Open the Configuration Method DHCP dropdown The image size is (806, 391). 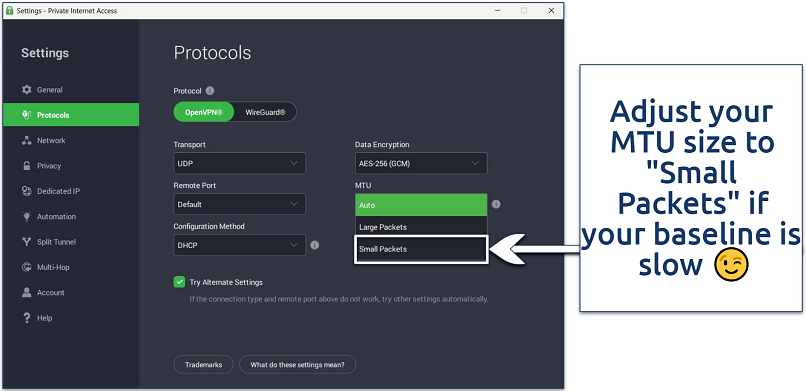240,245
